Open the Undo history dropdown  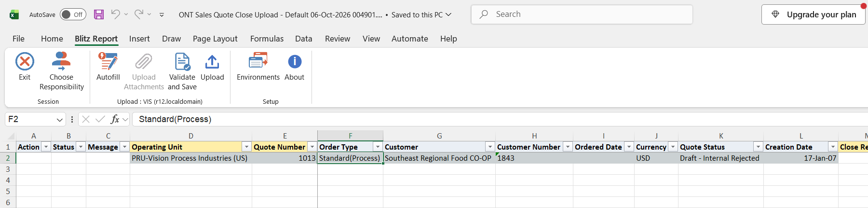[126, 14]
